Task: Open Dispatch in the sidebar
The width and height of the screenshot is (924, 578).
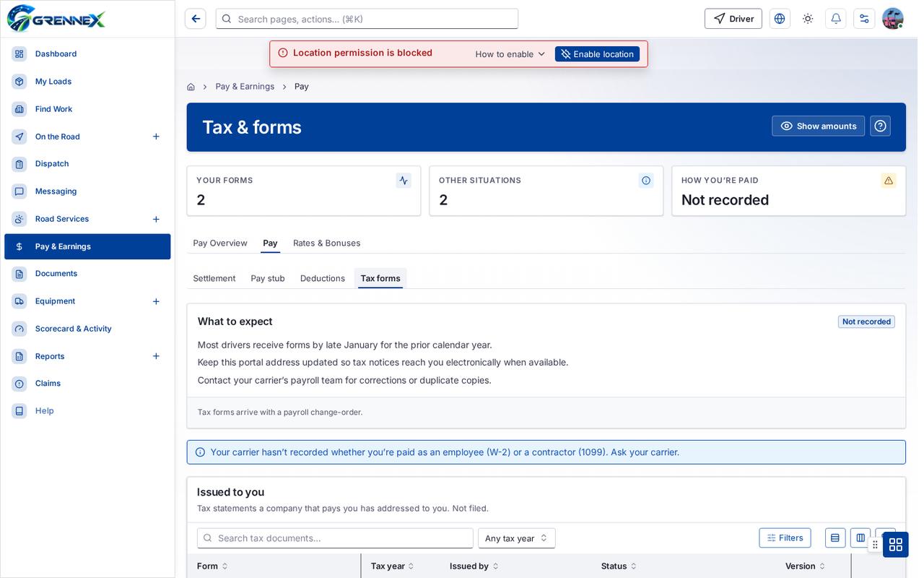Action: pos(87,164)
